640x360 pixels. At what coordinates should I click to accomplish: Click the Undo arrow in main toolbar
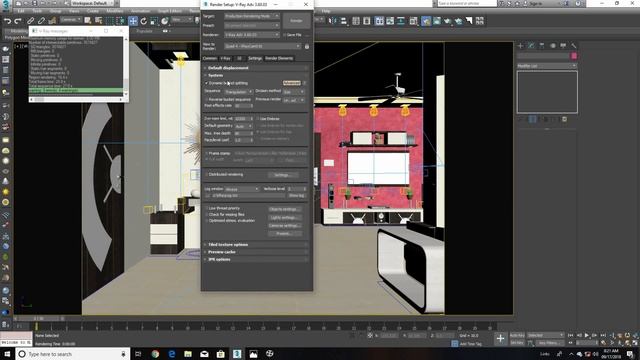7,20
